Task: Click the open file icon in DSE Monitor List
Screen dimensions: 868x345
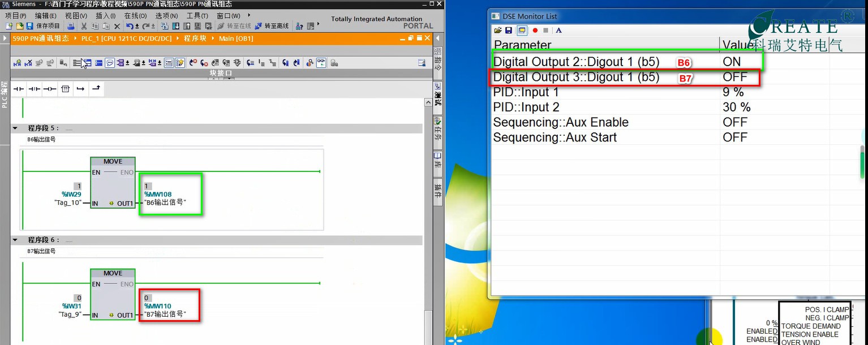Action: point(498,31)
